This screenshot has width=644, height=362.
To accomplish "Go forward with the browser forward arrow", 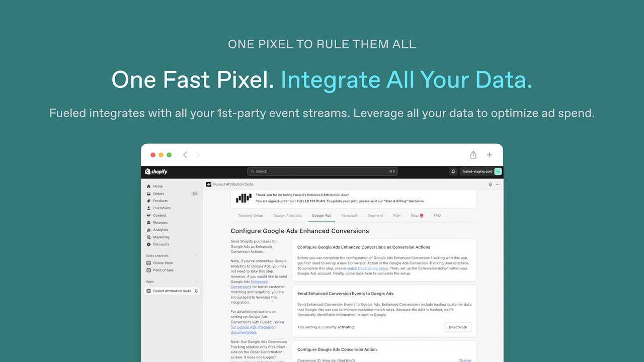I will [198, 155].
